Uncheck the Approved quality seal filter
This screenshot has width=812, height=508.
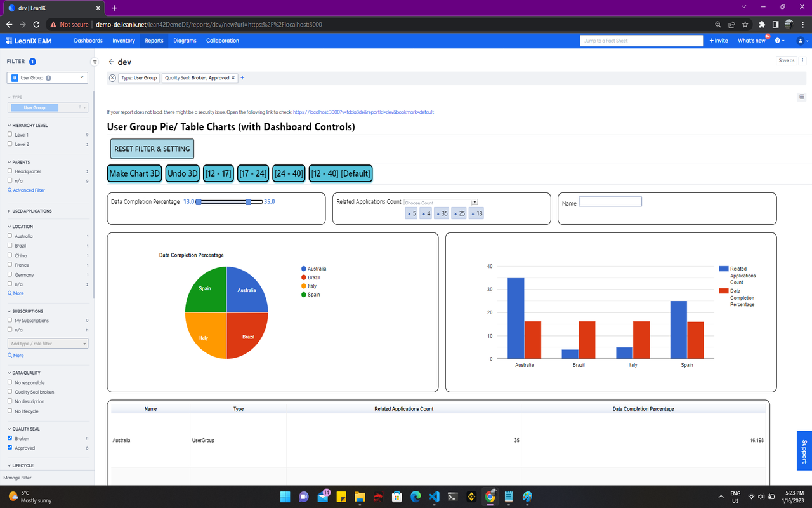[x=10, y=448]
